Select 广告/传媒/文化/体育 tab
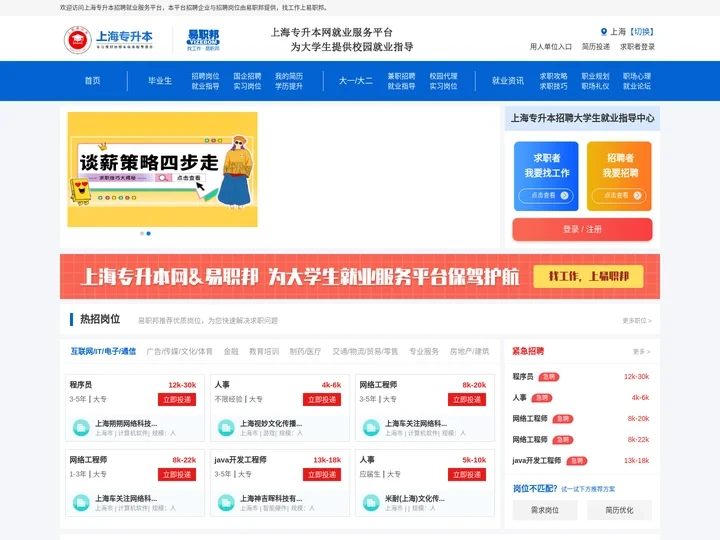Image resolution: width=720 pixels, height=540 pixels. (x=180, y=351)
